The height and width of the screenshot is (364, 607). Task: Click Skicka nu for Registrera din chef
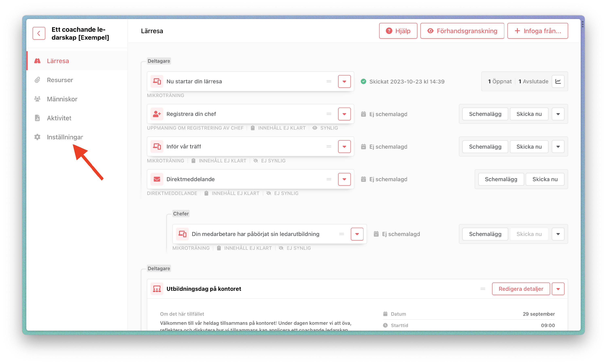[529, 114]
